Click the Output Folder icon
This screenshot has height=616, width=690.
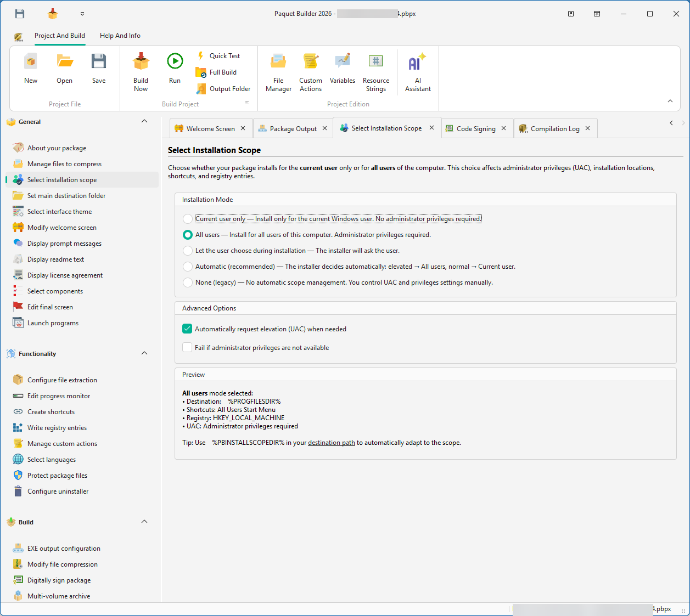tap(201, 89)
